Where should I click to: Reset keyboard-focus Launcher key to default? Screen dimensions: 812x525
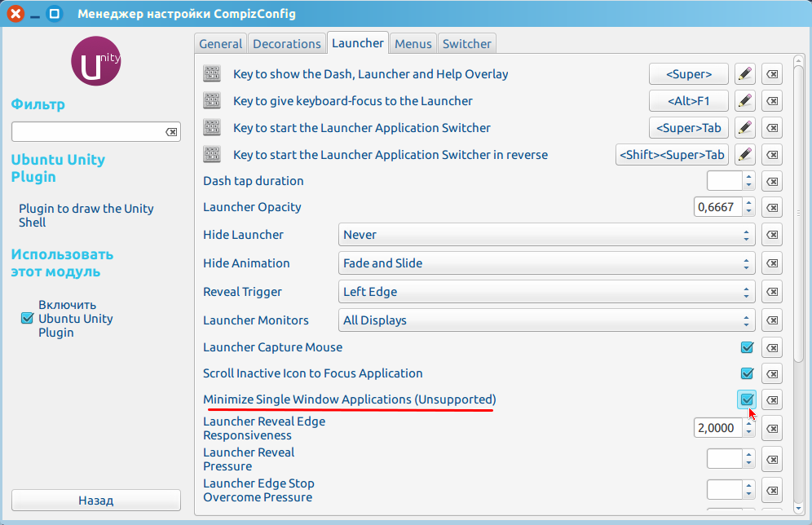coord(772,101)
